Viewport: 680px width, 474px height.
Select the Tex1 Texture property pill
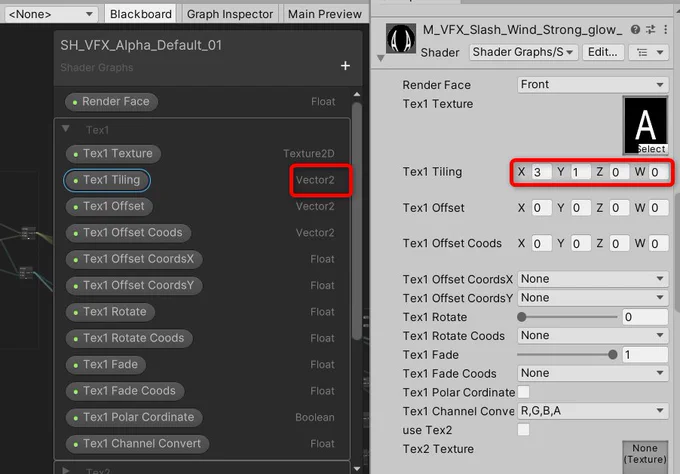(113, 154)
